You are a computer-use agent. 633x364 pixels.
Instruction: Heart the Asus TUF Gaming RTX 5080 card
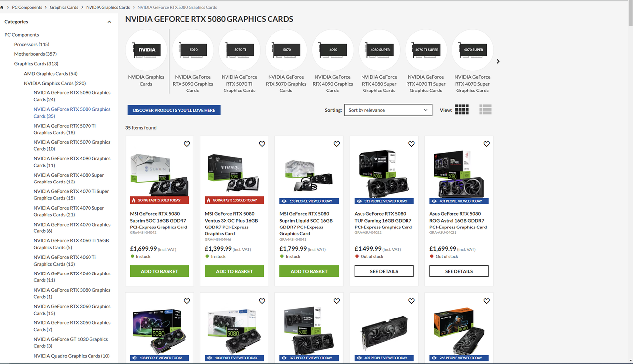coord(411,144)
